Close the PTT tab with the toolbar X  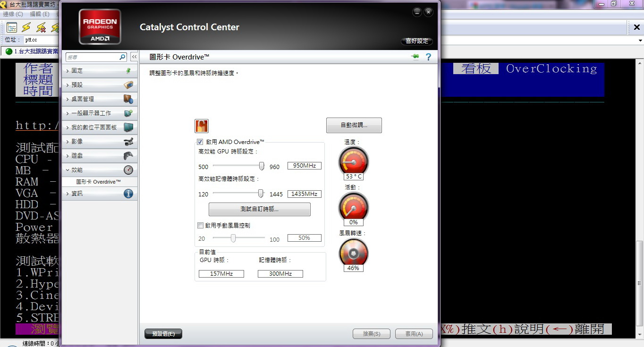click(x=636, y=28)
